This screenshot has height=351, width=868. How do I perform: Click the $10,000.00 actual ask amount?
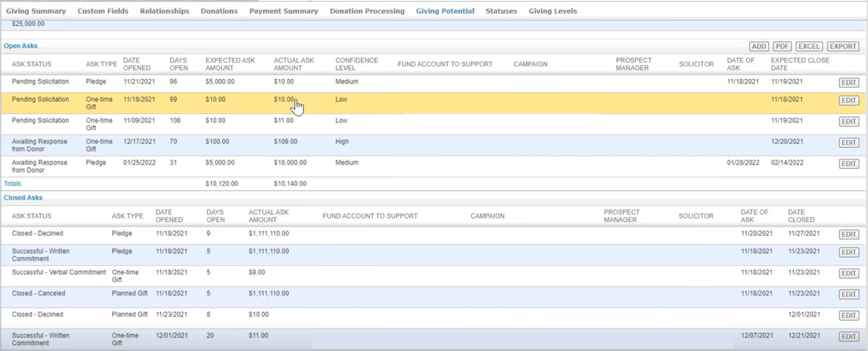click(x=290, y=163)
